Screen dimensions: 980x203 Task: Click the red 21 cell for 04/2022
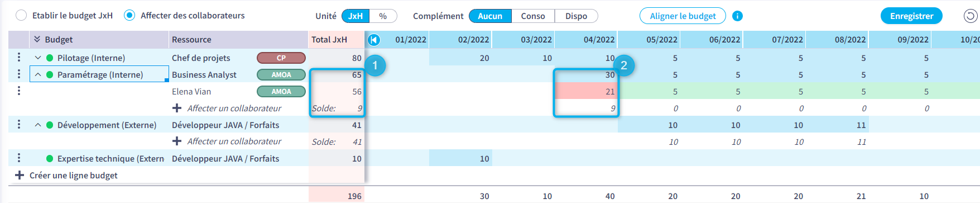coord(586,91)
